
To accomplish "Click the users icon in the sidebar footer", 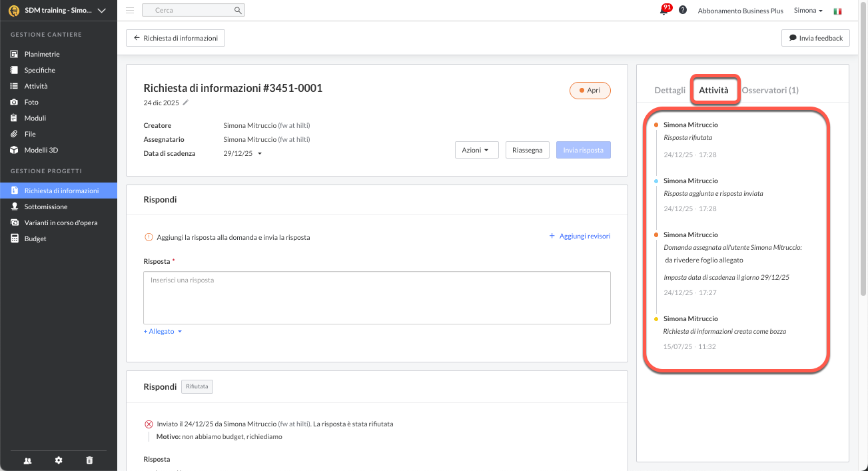I will (x=27, y=460).
